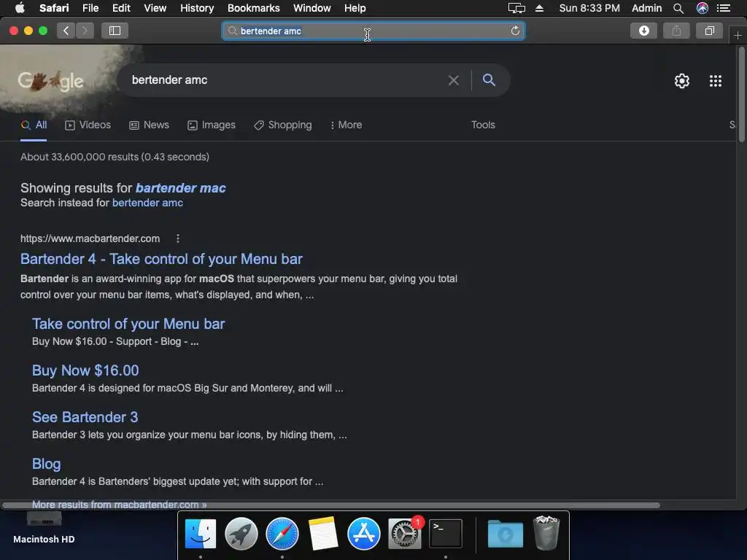Open Safari downloads button
This screenshot has height=560, width=747.
(x=643, y=31)
